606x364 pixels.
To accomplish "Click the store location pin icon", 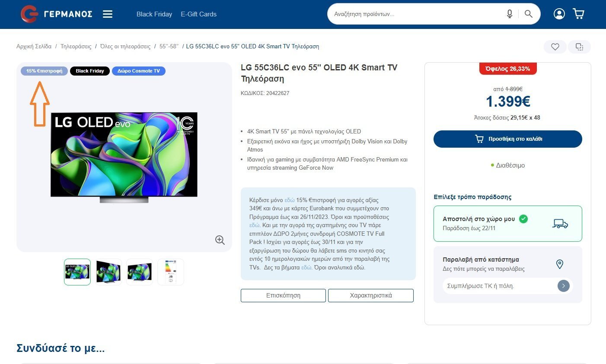I will coord(560,264).
